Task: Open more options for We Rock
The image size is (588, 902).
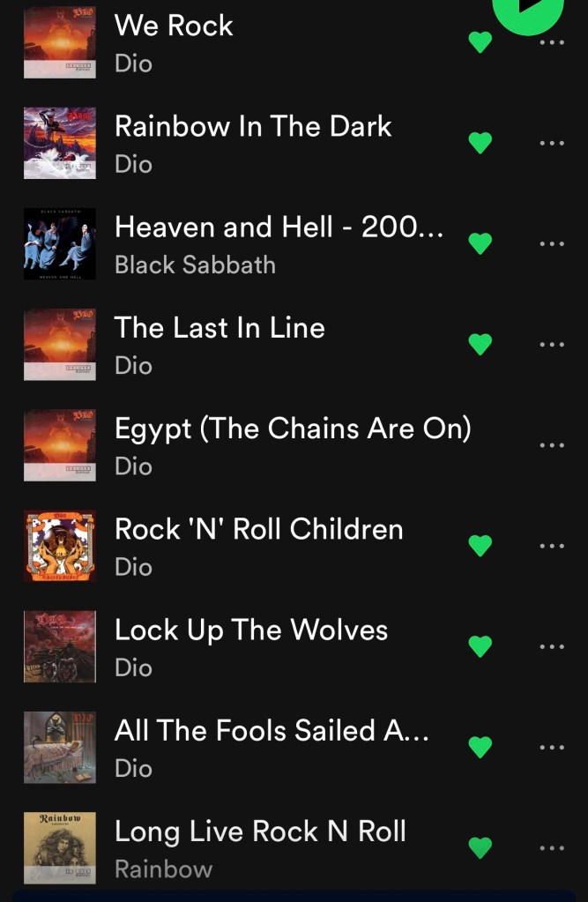Action: [552, 42]
